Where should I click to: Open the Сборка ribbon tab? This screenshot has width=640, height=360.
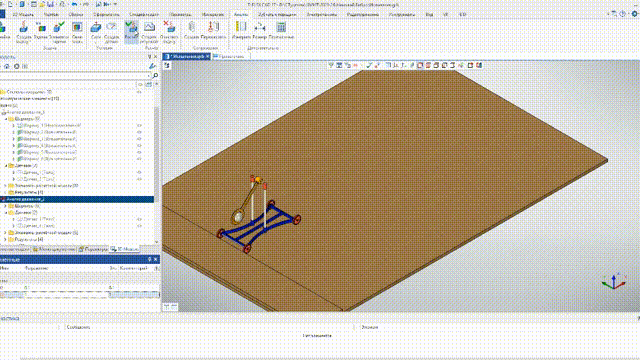[76, 14]
